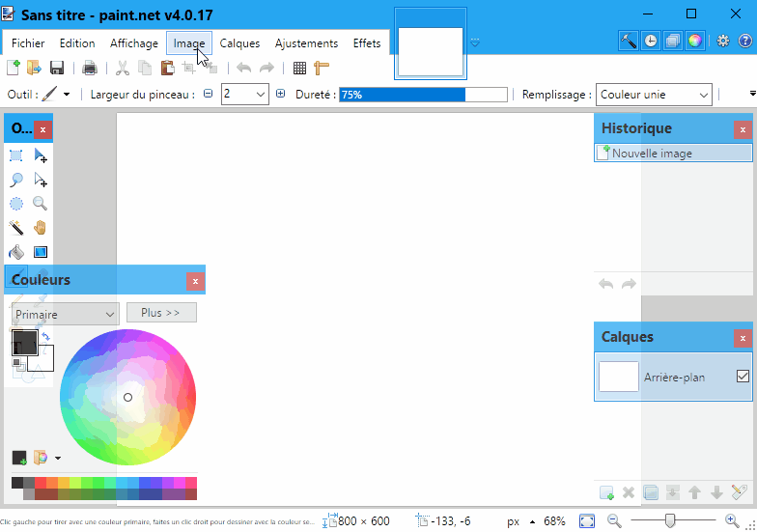Open the palette management dropdown arrow
Image resolution: width=757 pixels, height=532 pixels.
58,458
